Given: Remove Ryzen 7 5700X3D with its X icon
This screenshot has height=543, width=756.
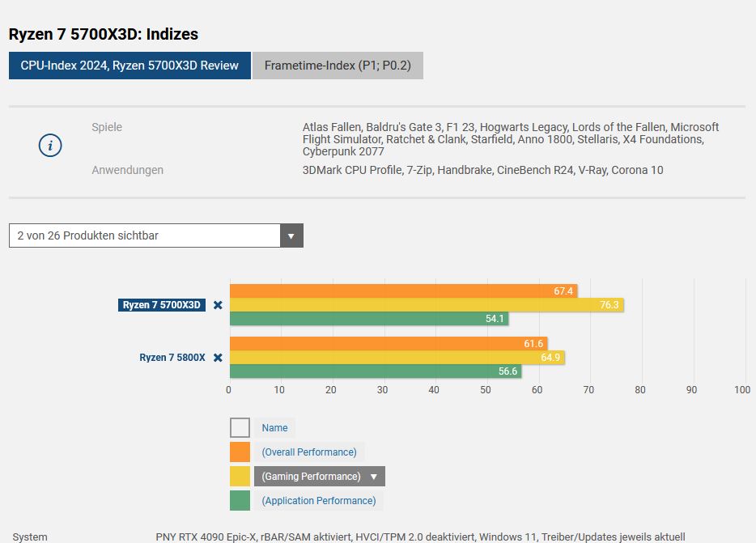Looking at the screenshot, I should pyautogui.click(x=218, y=305).
